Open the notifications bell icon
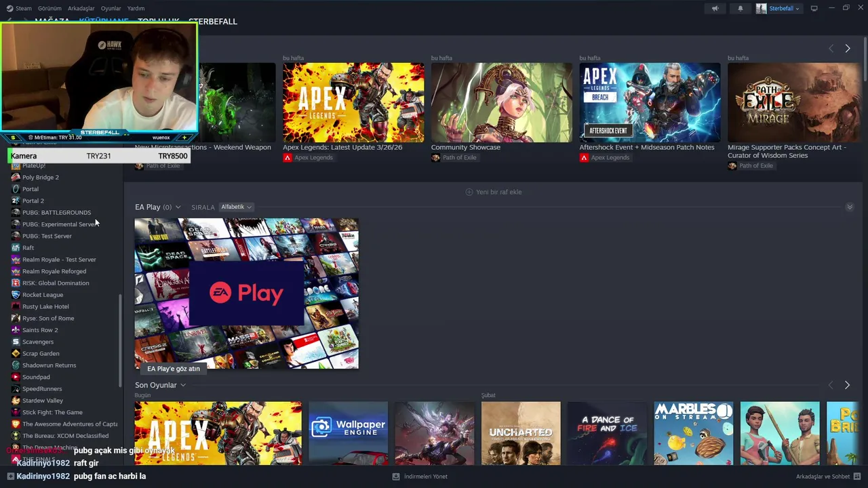Viewport: 868px width, 488px height. pyautogui.click(x=741, y=9)
